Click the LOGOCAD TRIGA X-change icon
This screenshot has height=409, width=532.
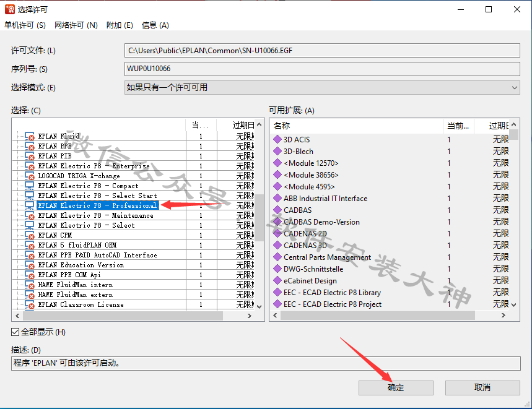tap(30, 176)
